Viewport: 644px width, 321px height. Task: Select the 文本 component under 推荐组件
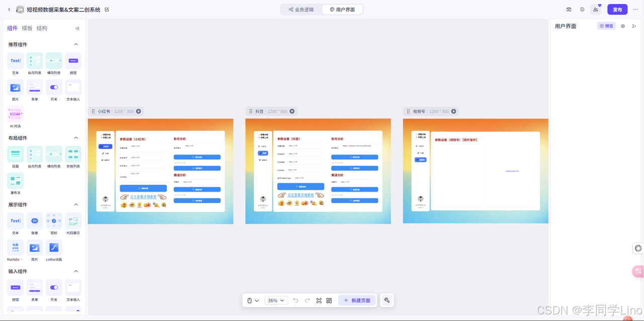pyautogui.click(x=15, y=64)
